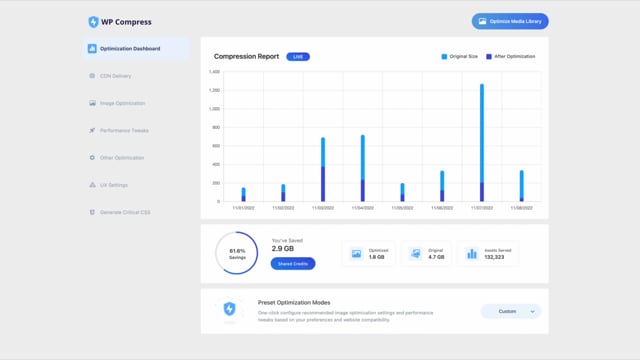Open the Performance Tweaks menu item
This screenshot has height=360, width=640.
(124, 131)
